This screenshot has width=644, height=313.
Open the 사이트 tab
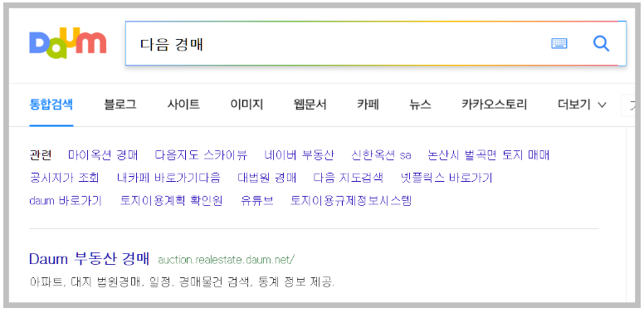(x=183, y=105)
